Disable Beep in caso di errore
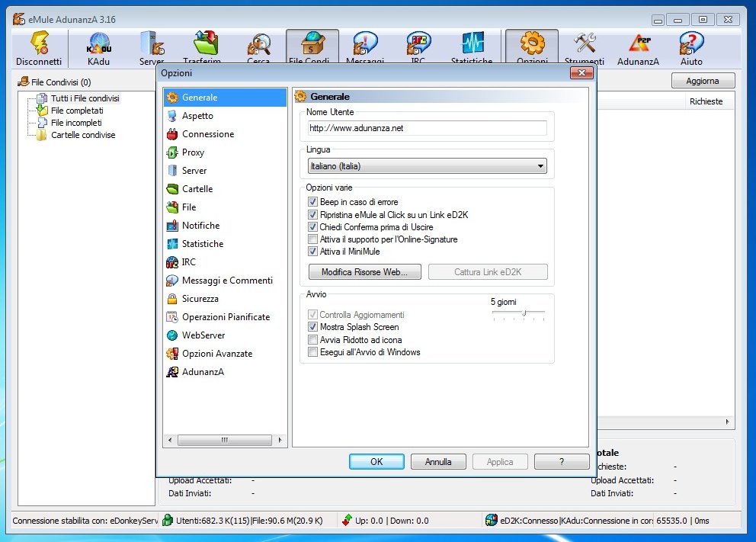 [312, 203]
